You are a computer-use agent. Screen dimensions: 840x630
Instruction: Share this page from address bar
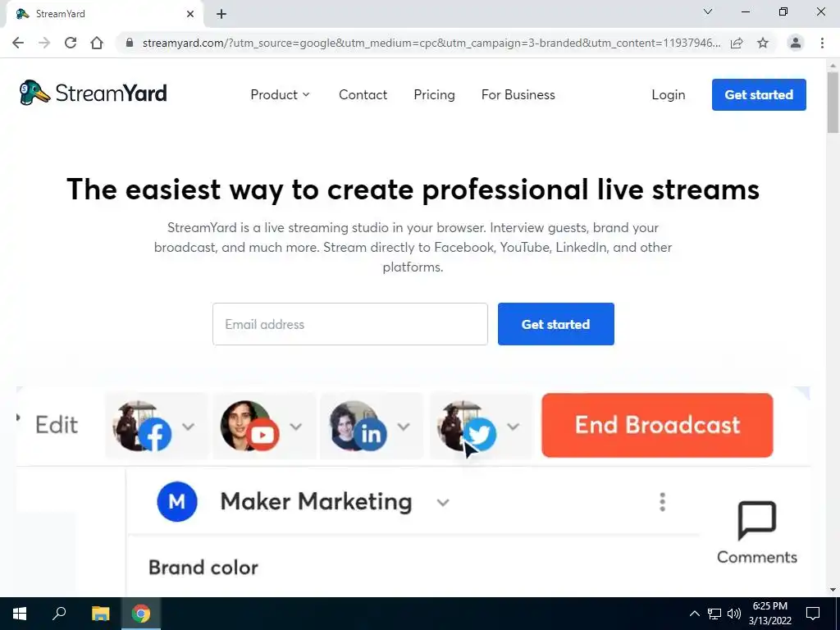[737, 43]
